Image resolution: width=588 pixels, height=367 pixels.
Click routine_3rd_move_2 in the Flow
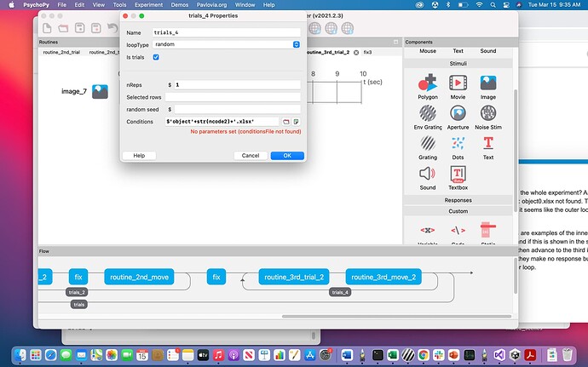click(383, 277)
